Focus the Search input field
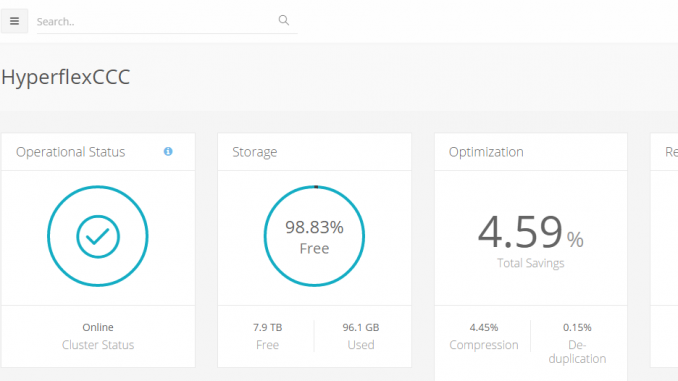Image resolution: width=678 pixels, height=381 pixels. (167, 21)
